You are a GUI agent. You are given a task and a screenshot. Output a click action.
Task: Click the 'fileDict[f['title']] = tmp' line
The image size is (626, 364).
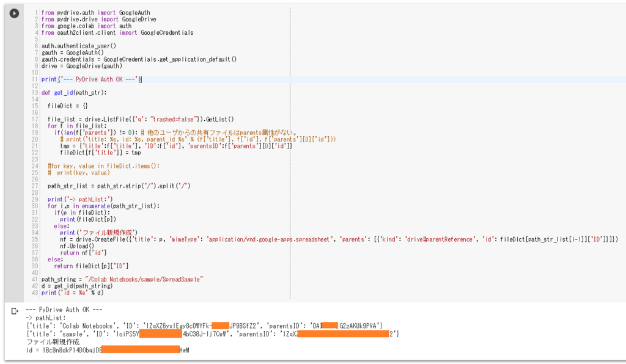(101, 153)
